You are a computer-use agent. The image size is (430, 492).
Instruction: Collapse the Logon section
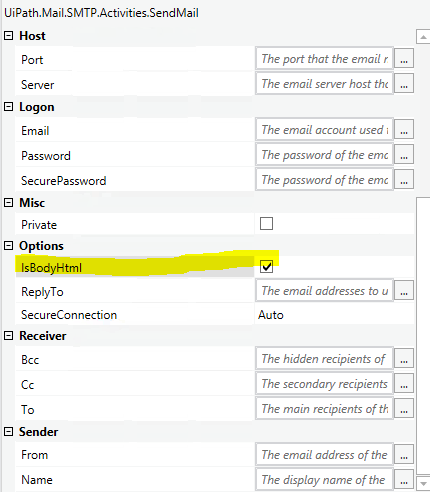pyautogui.click(x=8, y=107)
